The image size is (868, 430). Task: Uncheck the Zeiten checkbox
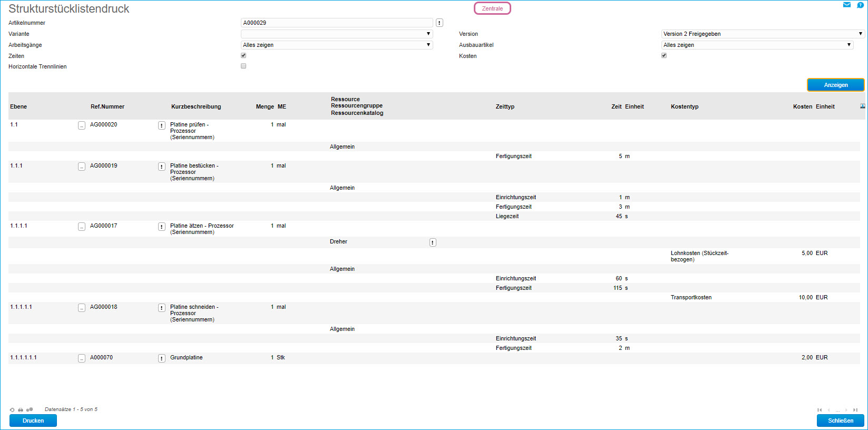[243, 55]
